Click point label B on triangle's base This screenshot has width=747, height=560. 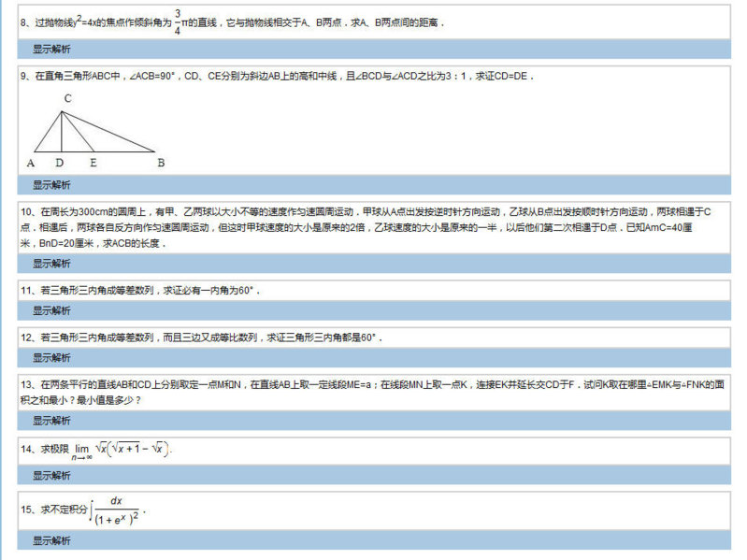[x=161, y=163]
